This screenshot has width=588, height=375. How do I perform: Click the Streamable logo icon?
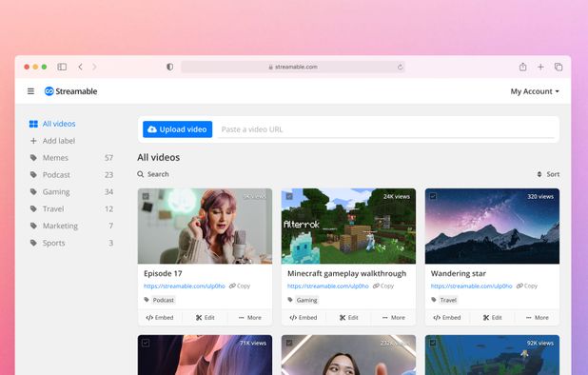click(49, 91)
